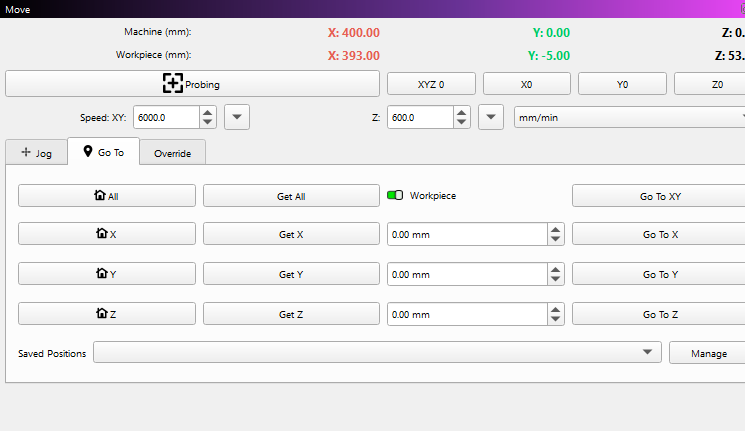The image size is (745, 431).
Task: Click the Probing crosshair button
Action: (x=192, y=84)
